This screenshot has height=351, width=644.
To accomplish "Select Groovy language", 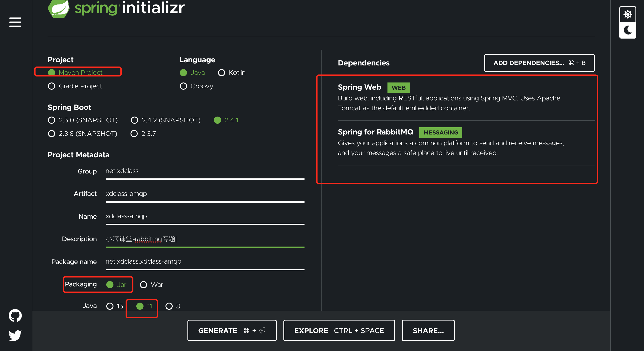I will [x=196, y=86].
